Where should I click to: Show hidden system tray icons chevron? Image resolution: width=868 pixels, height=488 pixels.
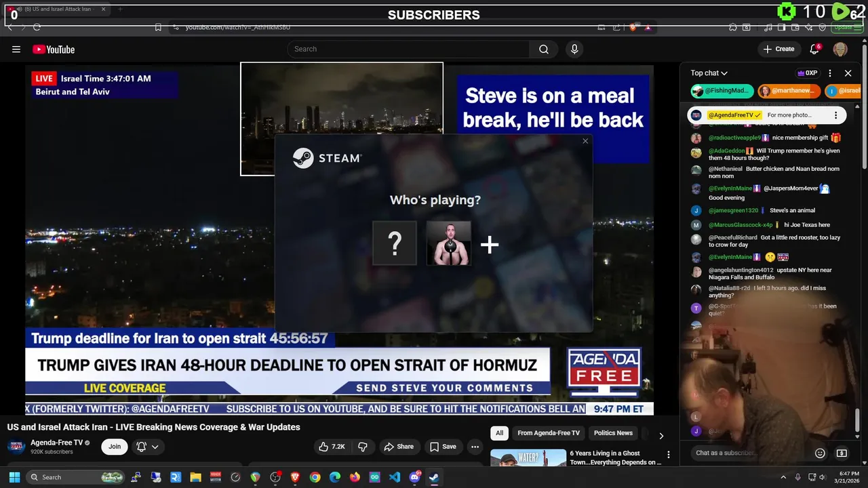tap(783, 477)
